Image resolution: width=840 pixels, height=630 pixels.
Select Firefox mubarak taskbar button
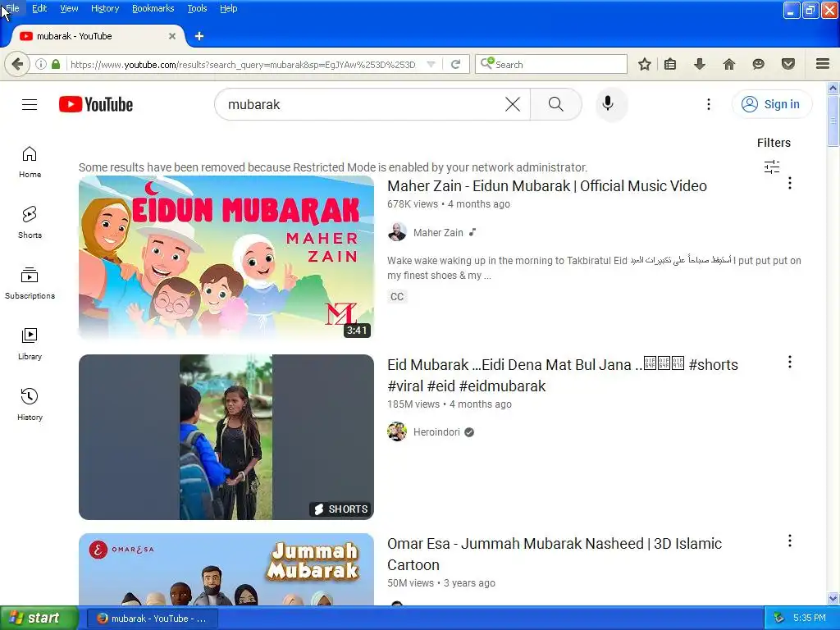point(152,619)
